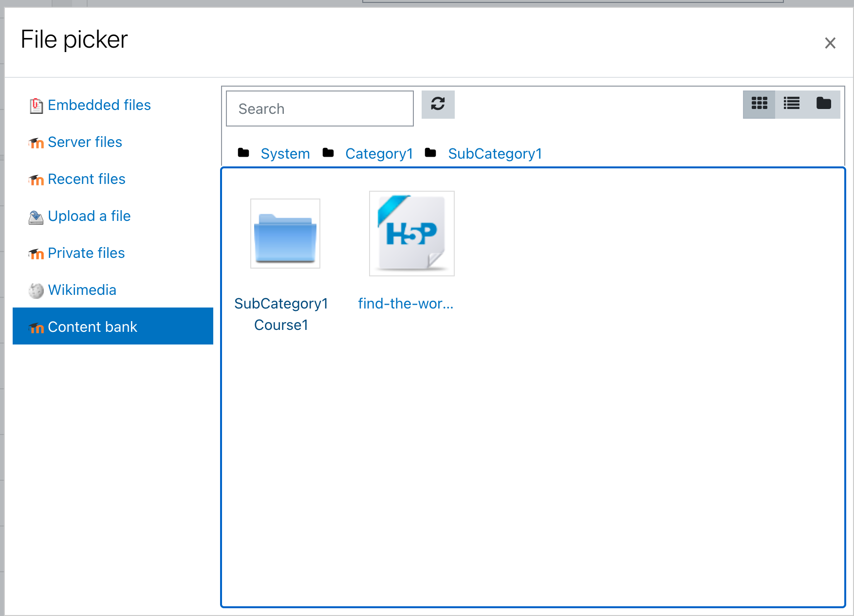Viewport: 854px width, 616px height.
Task: Click the Private files Moodle icon
Action: tap(36, 254)
